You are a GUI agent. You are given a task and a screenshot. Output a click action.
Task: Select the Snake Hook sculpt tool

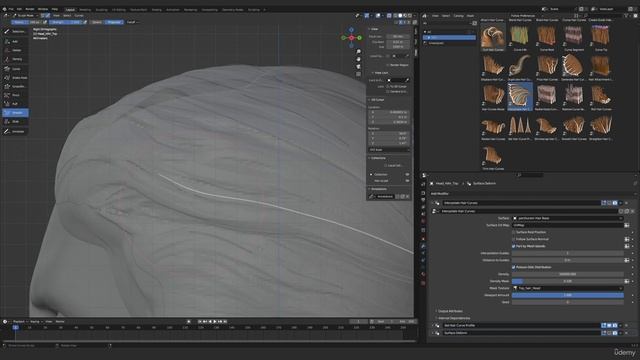(x=15, y=78)
